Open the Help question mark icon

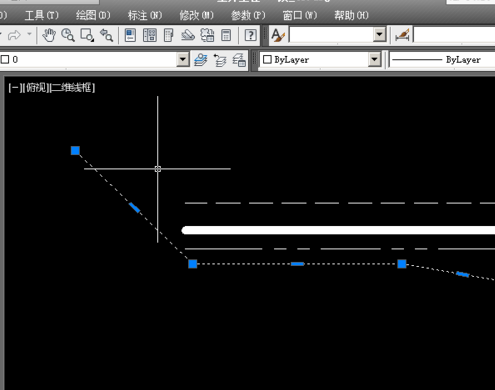coord(250,35)
